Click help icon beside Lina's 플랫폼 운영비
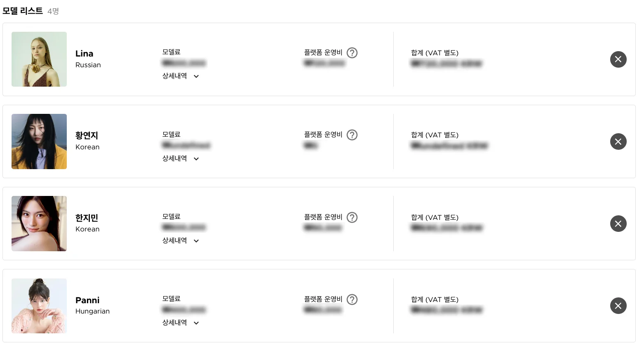This screenshot has width=644, height=349. pyautogui.click(x=352, y=53)
